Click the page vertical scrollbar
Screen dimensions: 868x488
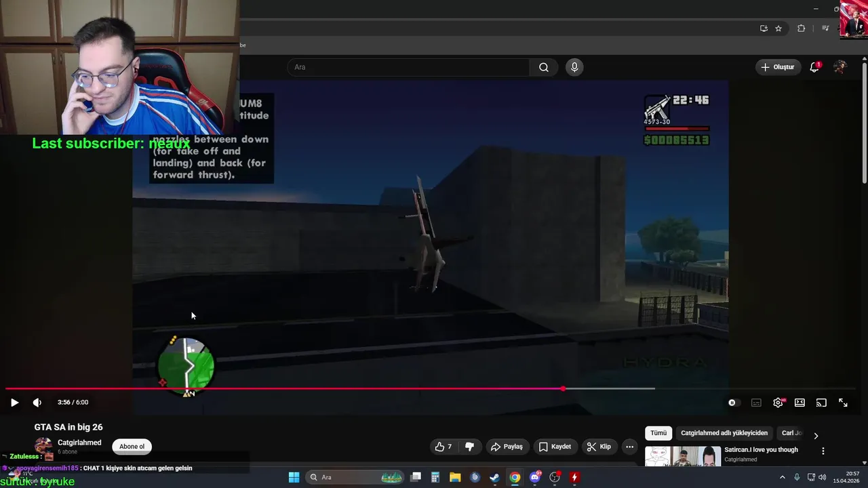(864, 122)
